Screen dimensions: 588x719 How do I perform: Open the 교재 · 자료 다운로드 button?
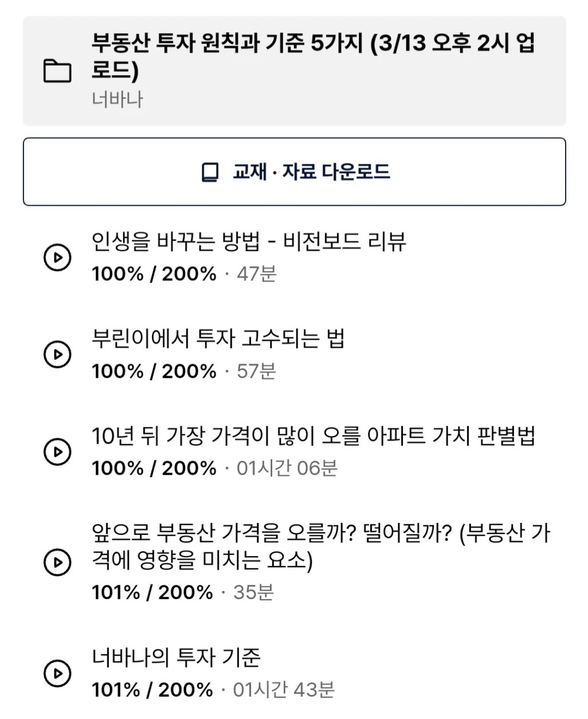[294, 171]
